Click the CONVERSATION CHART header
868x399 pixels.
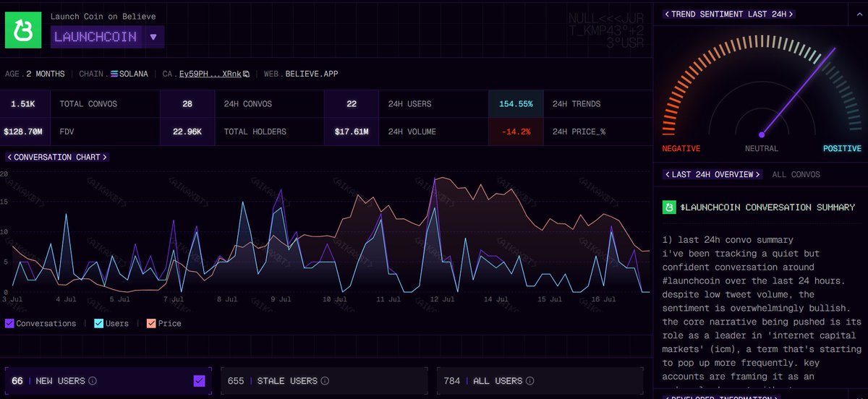point(56,157)
